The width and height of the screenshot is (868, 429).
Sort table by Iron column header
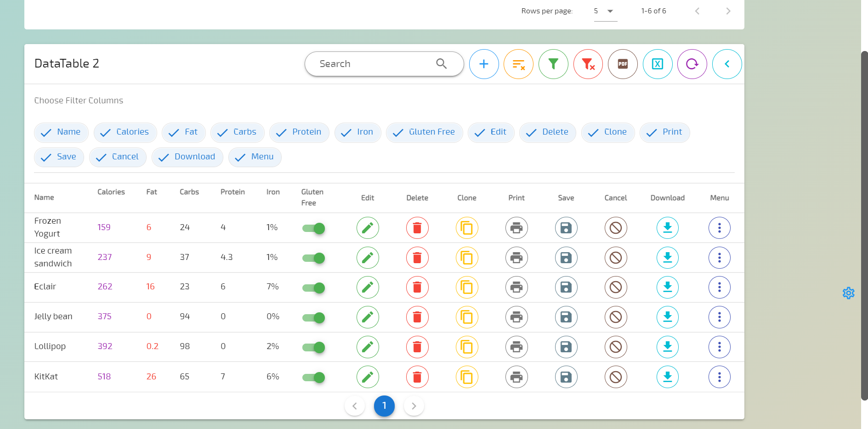(x=273, y=192)
